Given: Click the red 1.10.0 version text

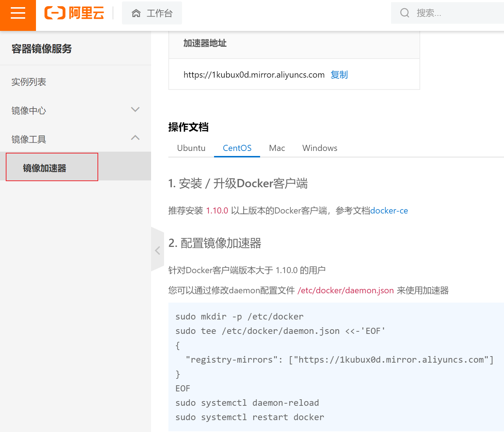Looking at the screenshot, I should (x=217, y=211).
